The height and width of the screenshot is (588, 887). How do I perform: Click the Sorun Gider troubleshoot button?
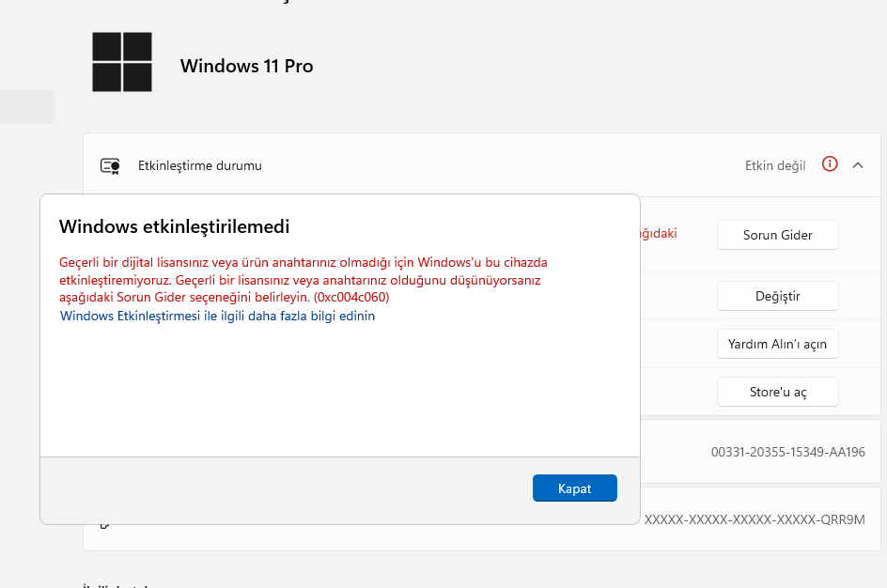pos(778,235)
